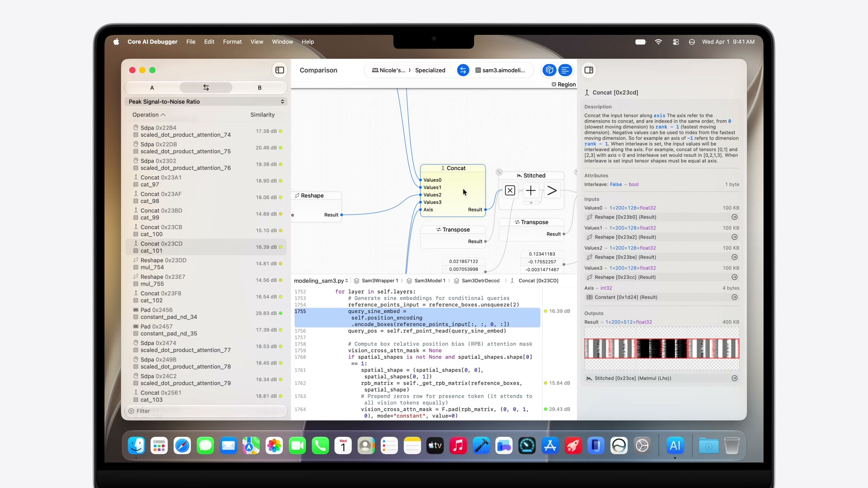
Task: Click the Stitched [0x23ce] (Matmul (Lhs)) row
Action: tap(662, 379)
